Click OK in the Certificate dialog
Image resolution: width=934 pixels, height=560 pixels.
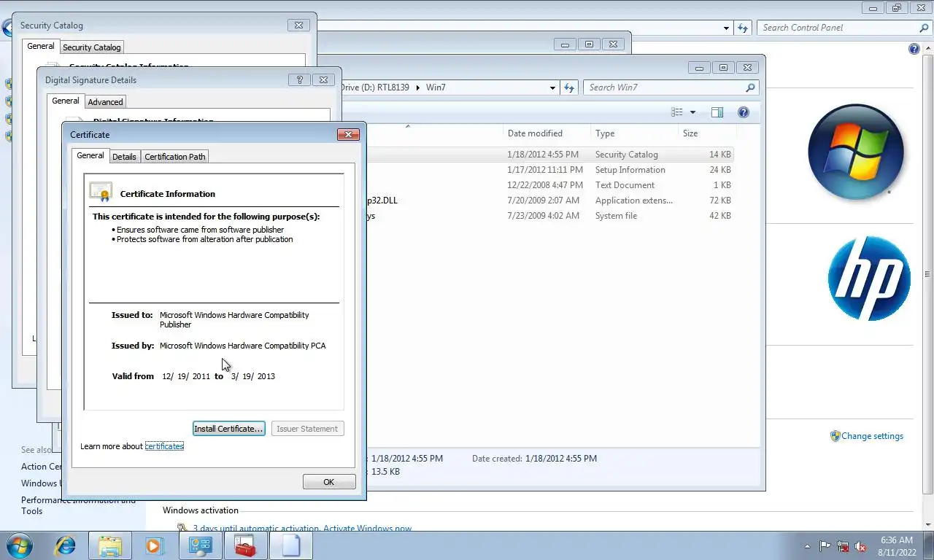(x=329, y=482)
